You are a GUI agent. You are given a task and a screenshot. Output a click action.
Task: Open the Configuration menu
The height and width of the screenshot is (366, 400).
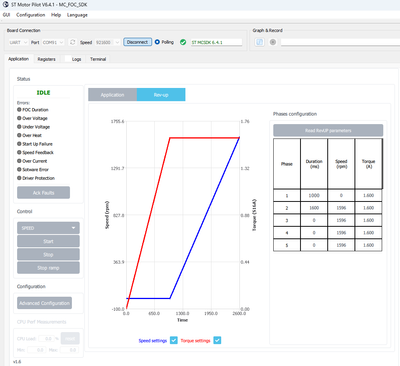[x=30, y=15]
